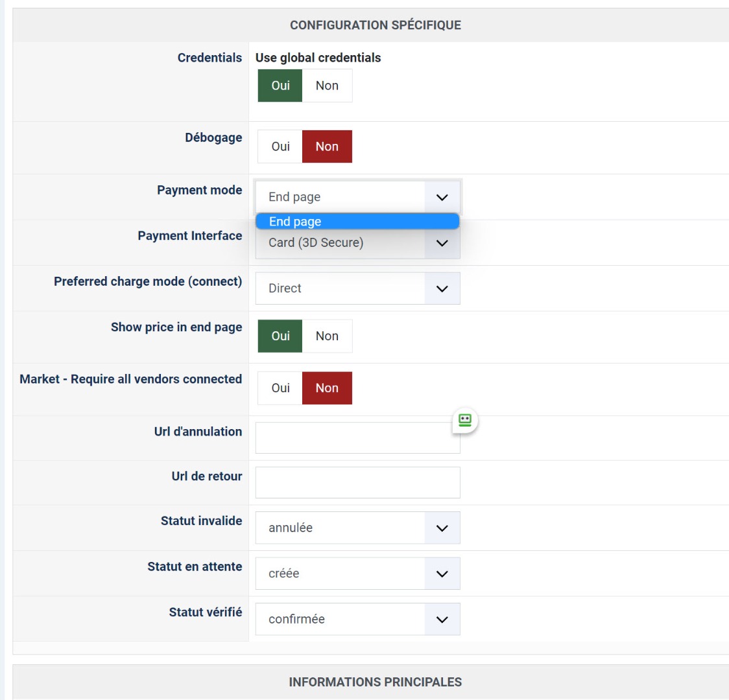Image resolution: width=729 pixels, height=700 pixels.
Task: Click the green password manager icon
Action: 464,420
